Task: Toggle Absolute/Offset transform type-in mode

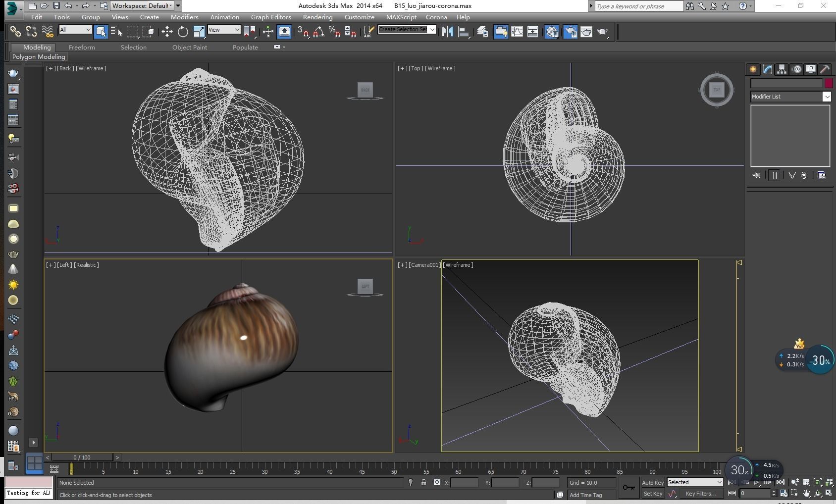Action: [437, 482]
